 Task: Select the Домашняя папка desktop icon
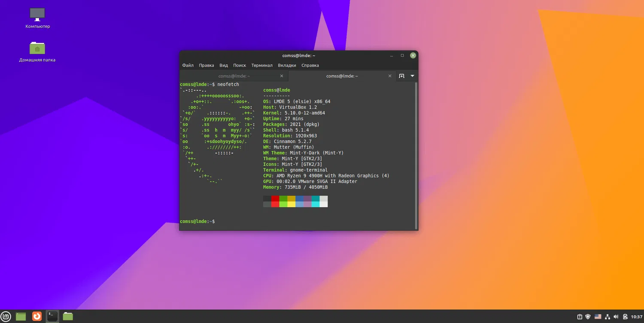[x=37, y=51]
